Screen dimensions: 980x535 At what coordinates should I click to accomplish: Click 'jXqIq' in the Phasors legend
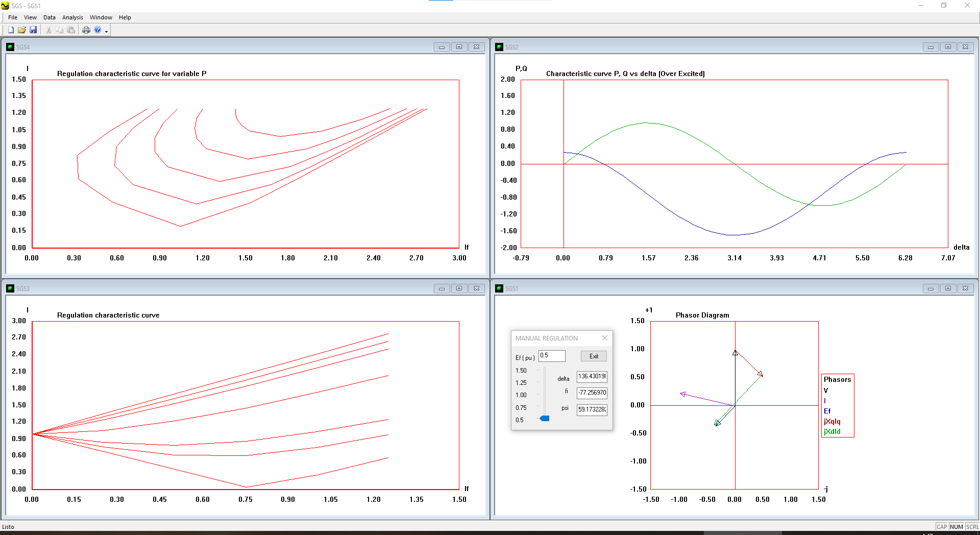tap(832, 421)
